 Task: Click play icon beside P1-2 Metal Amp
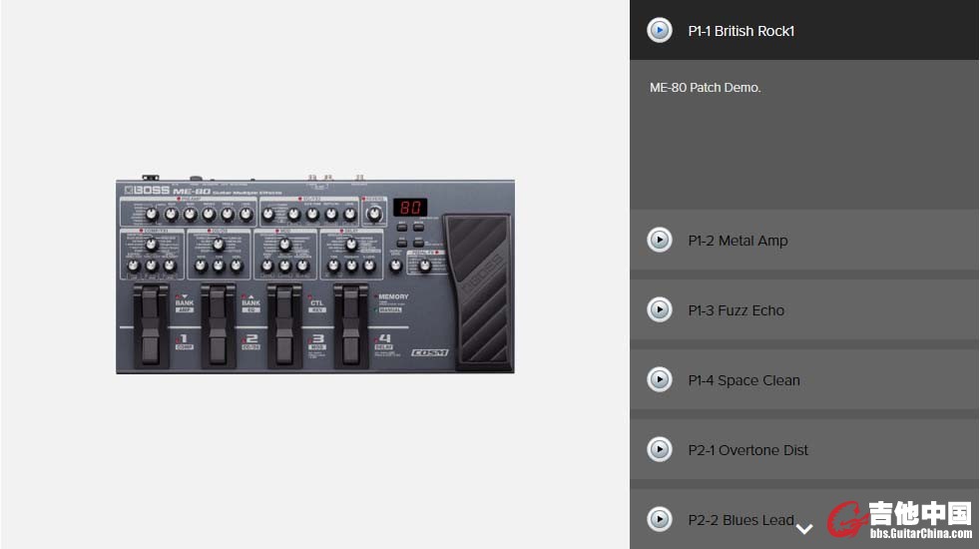click(x=660, y=241)
